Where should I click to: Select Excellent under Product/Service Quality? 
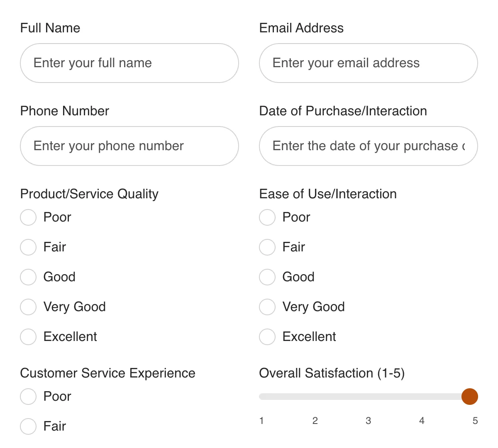click(28, 336)
